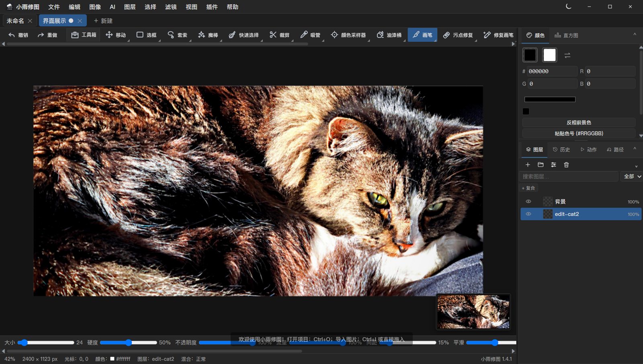The height and width of the screenshot is (364, 643).
Task: Switch to the 直方图 tab
Action: [566, 35]
